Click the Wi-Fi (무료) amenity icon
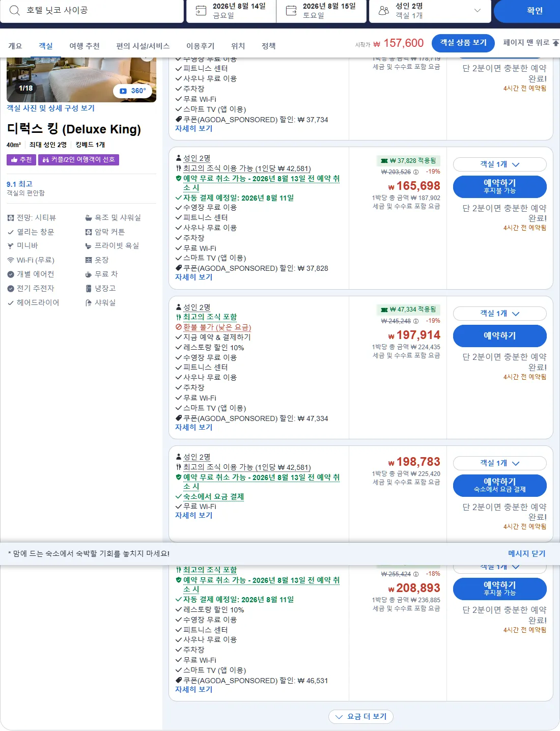This screenshot has height=731, width=560. tap(11, 260)
